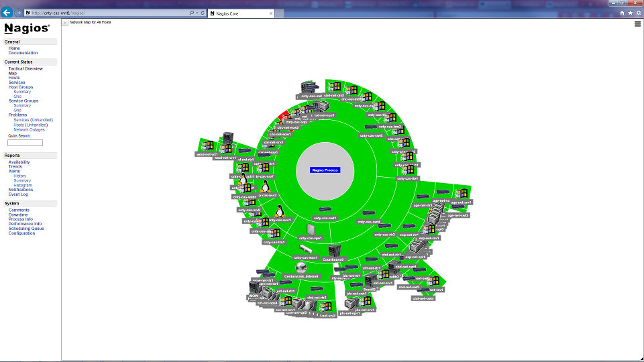The image size is (644, 362).
Task: Click the cnty-cas-vpn1 host icon
Action: click(310, 230)
